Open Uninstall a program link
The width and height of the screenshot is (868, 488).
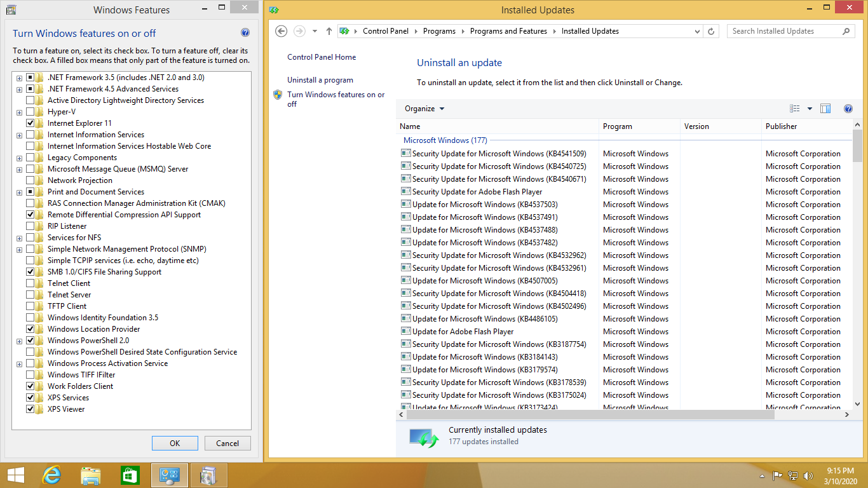(x=320, y=80)
